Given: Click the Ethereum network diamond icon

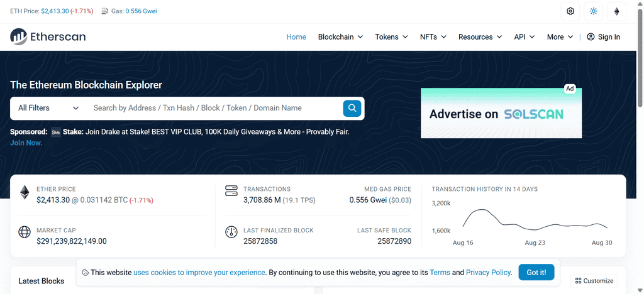Looking at the screenshot, I should point(616,11).
